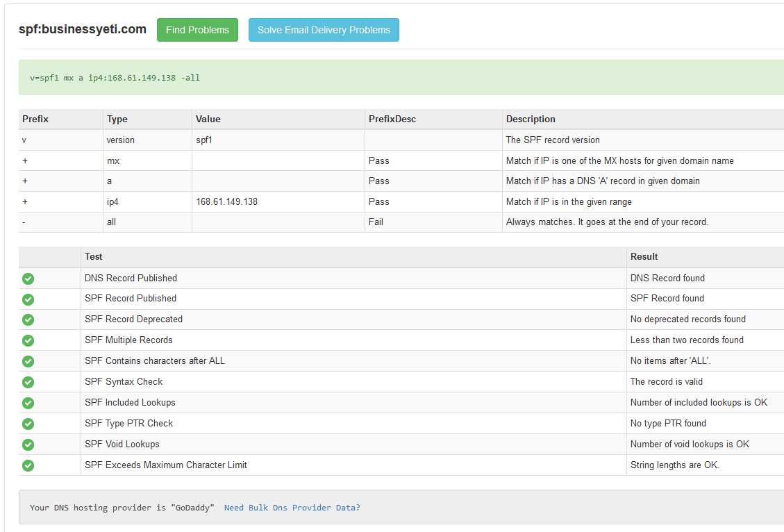Screen dimensions: 784x532
Task: Click 'Always matches' description text
Action: (x=607, y=222)
